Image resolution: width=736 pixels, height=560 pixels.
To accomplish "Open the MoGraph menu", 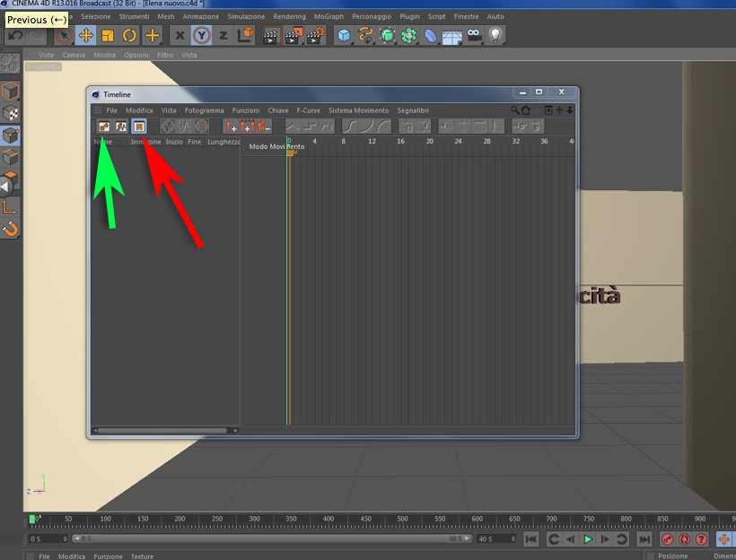I will click(329, 16).
